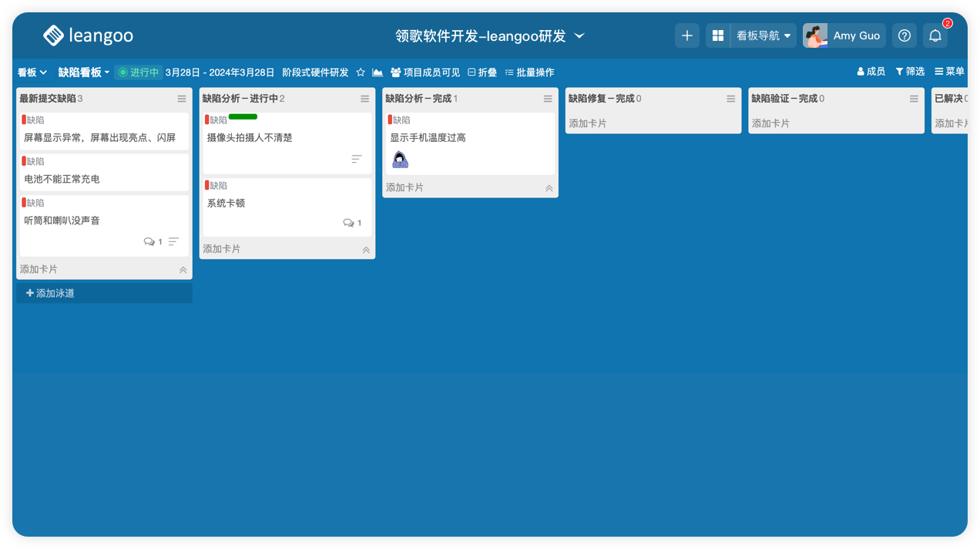Open the board statistics chart icon
Screen dimensions: 980x549
[x=378, y=72]
